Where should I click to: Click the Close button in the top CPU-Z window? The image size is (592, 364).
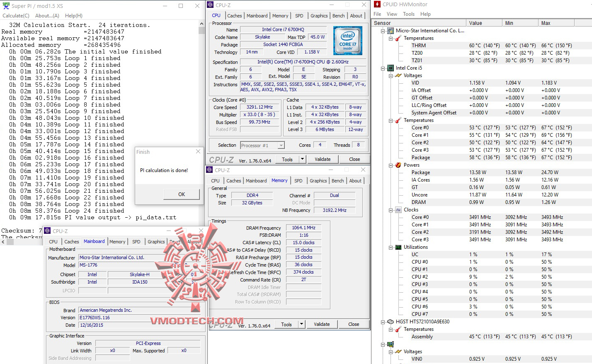(354, 159)
